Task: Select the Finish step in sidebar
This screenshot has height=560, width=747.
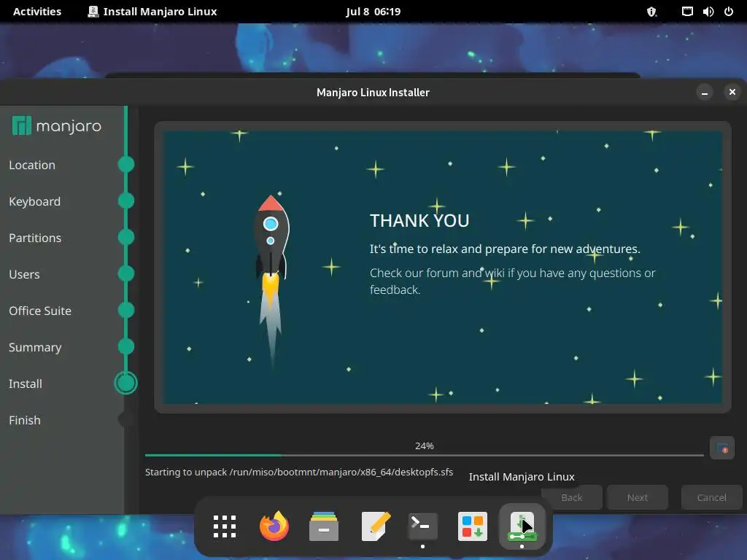Action: pos(24,421)
